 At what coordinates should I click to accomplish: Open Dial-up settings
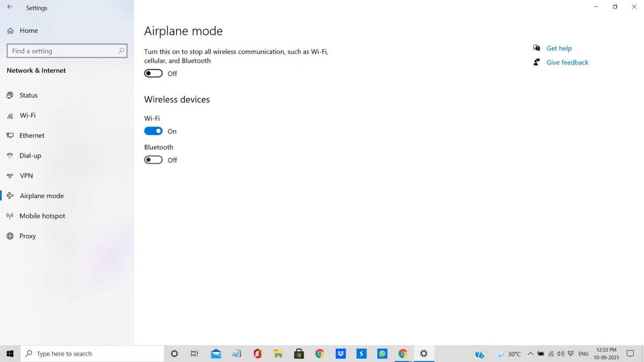[x=30, y=156]
